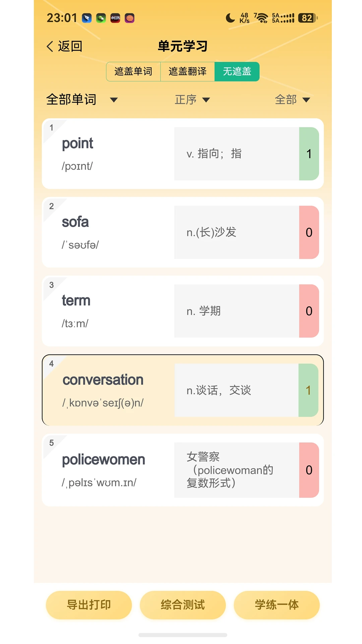362x644 pixels.
Task: Select the 遮盖单词 cover-word mode
Action: 133,71
